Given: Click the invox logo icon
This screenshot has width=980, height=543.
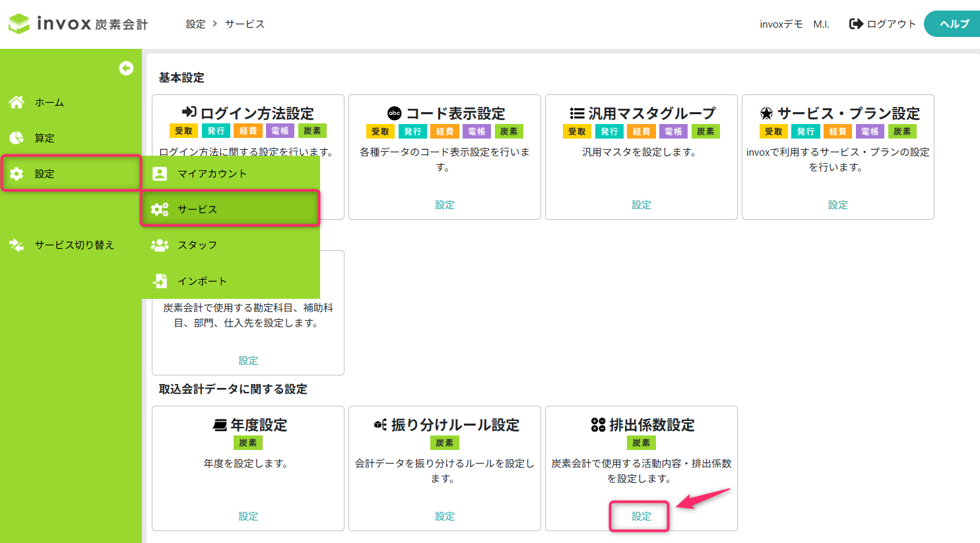Looking at the screenshot, I should click(19, 24).
